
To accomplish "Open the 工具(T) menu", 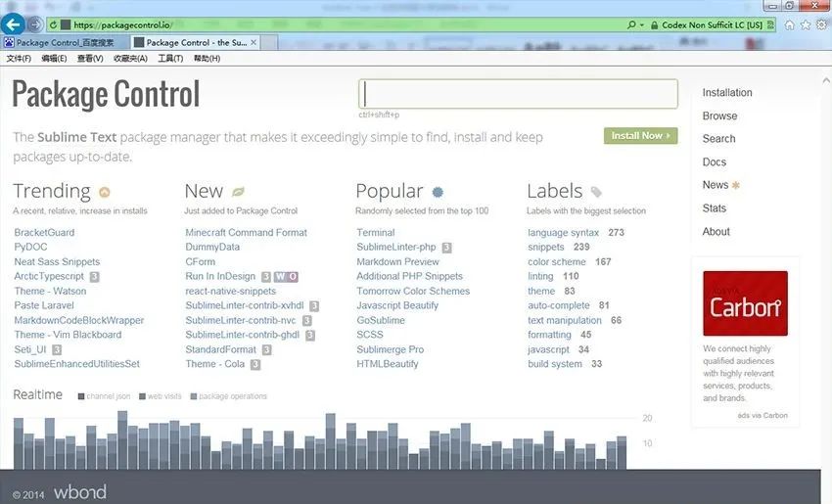I will pos(169,59).
